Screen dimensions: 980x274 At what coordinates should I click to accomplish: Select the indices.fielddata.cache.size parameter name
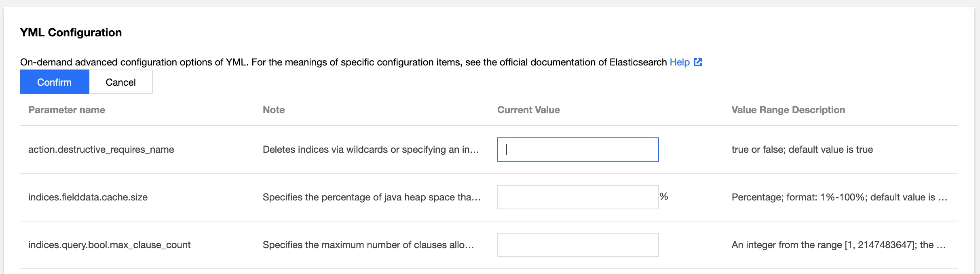(x=88, y=197)
